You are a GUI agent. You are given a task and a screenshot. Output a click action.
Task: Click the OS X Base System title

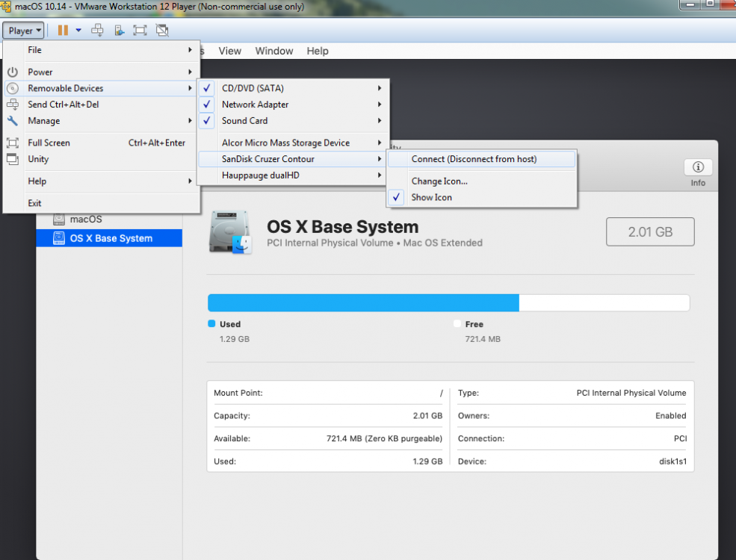pos(343,227)
